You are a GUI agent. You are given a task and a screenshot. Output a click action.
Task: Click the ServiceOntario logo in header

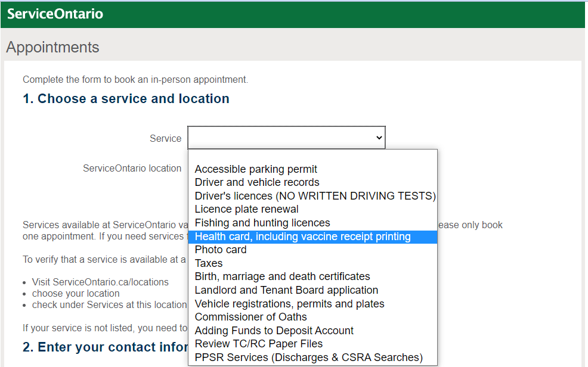tap(55, 14)
